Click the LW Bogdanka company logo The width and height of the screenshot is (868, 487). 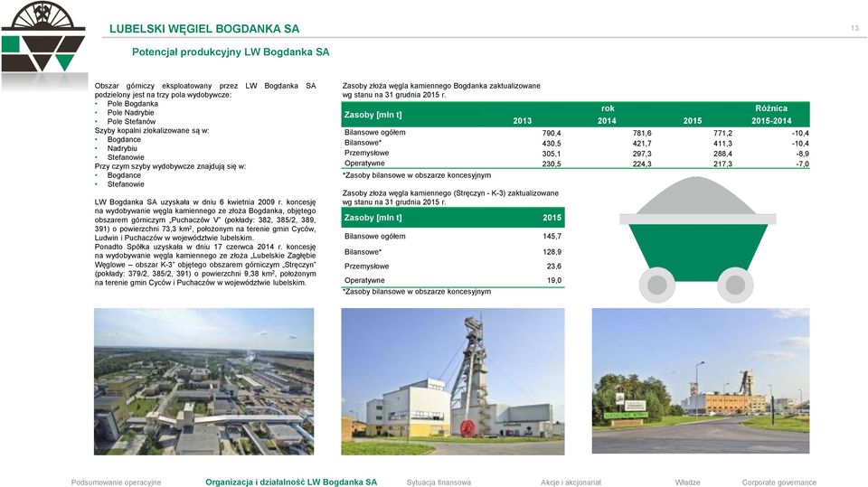(43, 36)
